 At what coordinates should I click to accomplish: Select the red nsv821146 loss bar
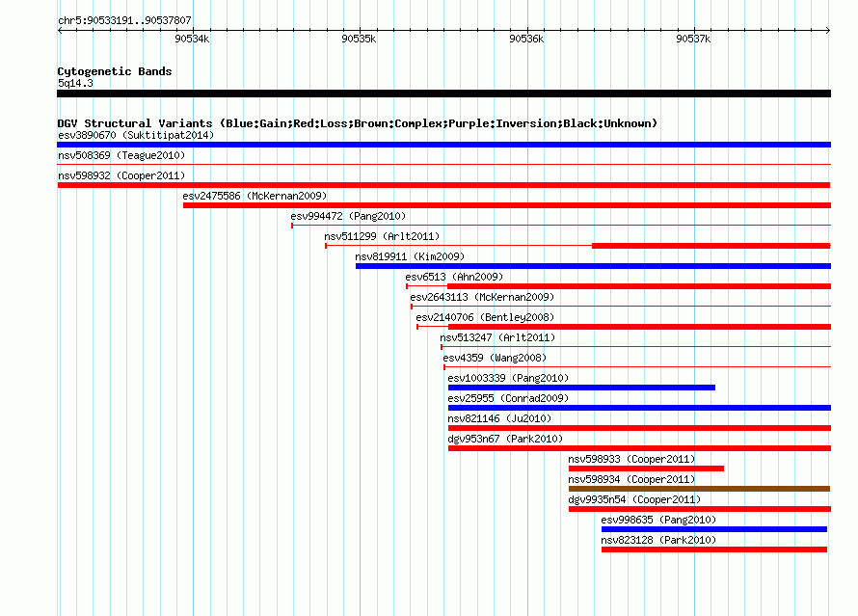tap(640, 428)
